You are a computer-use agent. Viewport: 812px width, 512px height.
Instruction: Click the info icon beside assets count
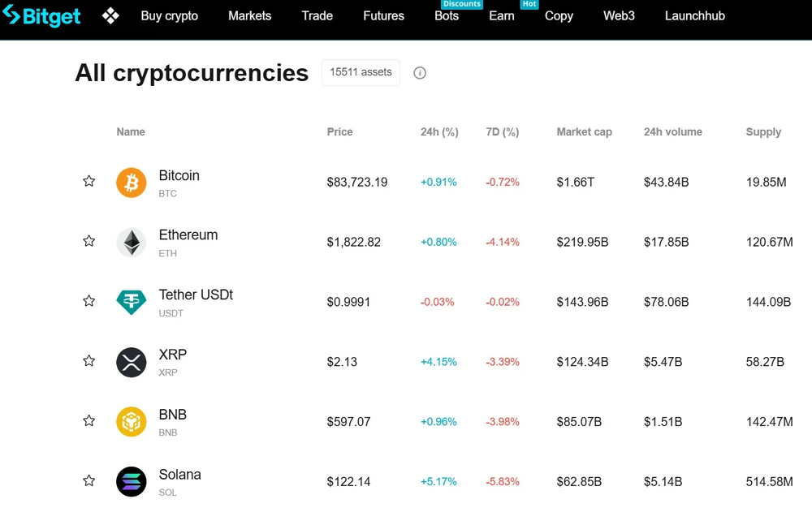pyautogui.click(x=420, y=73)
